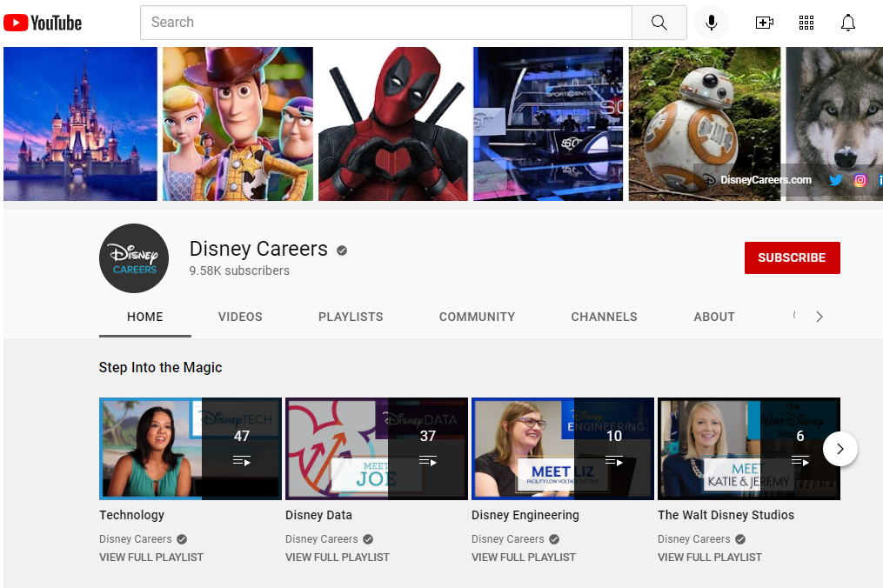Click the verified badge beside the channel title

(342, 250)
